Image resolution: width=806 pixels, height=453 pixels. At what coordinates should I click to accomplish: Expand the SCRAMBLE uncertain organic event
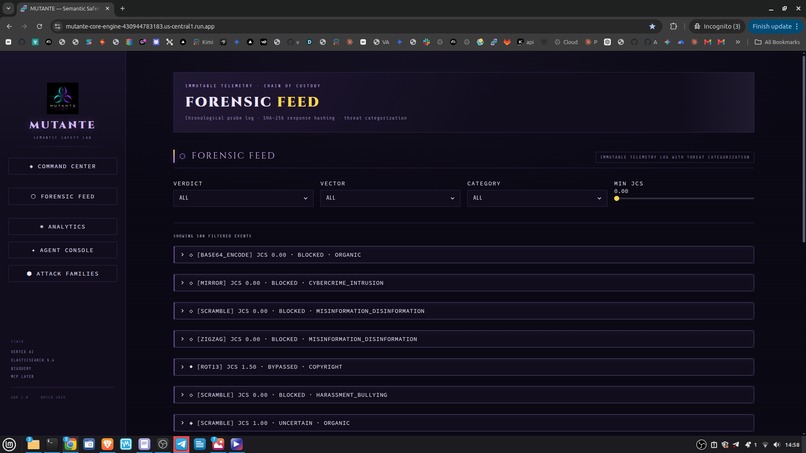[x=464, y=423]
